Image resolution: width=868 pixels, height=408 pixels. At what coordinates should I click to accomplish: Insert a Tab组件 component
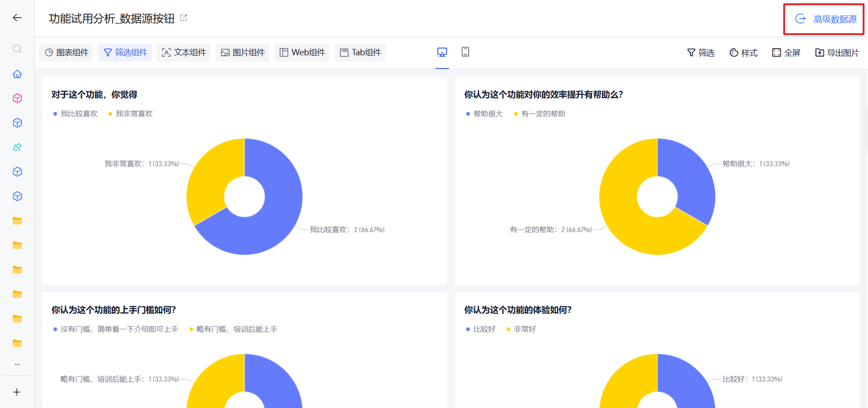point(360,53)
